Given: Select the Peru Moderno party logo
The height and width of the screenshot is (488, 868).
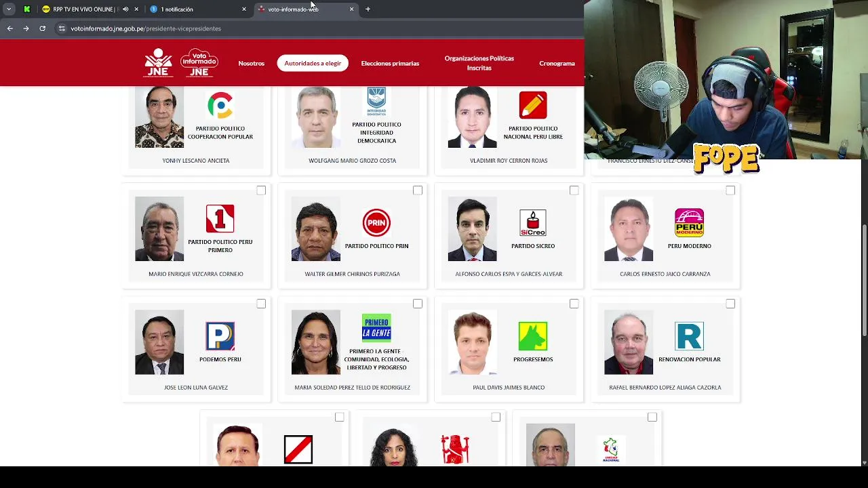Looking at the screenshot, I should pos(689,222).
